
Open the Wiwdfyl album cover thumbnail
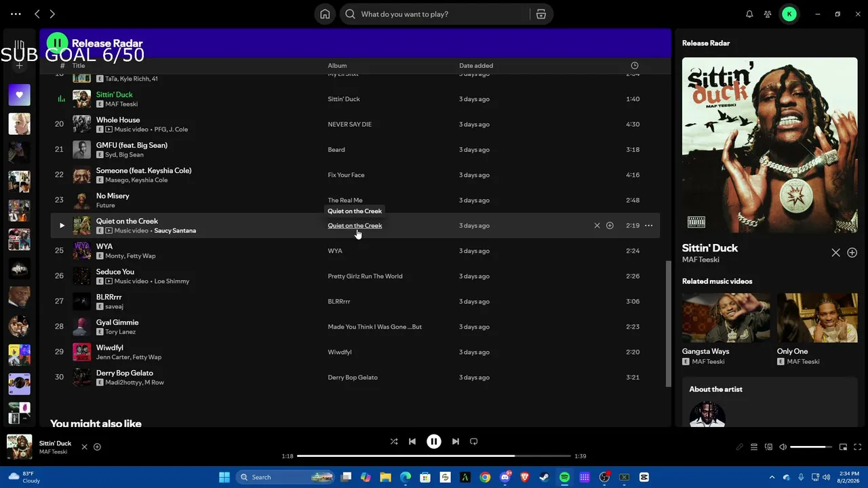point(81,352)
